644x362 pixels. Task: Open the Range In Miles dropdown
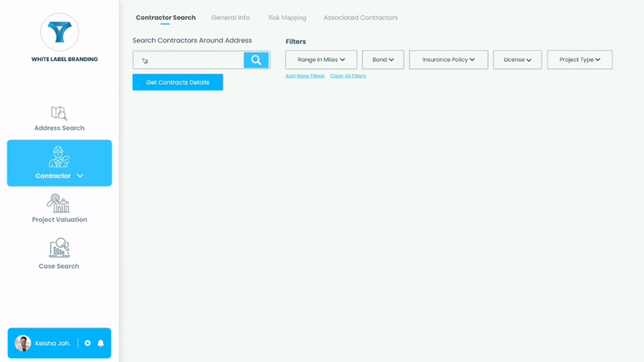click(x=321, y=60)
